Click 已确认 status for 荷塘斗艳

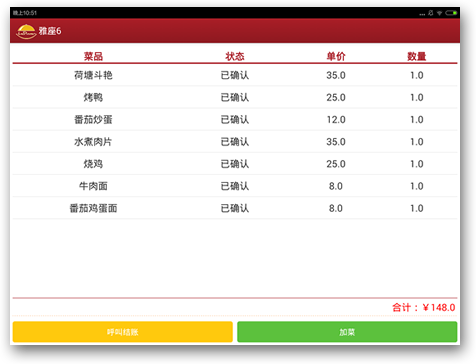[x=235, y=75]
